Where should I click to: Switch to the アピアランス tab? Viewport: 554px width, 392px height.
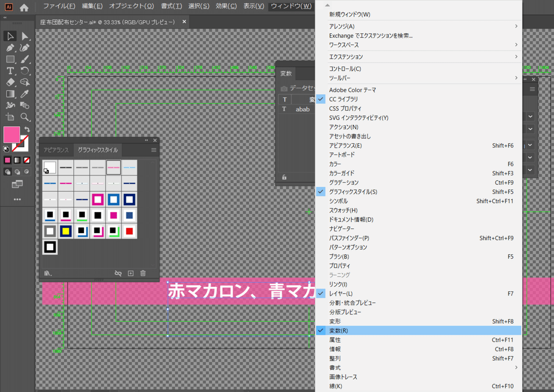(56, 150)
